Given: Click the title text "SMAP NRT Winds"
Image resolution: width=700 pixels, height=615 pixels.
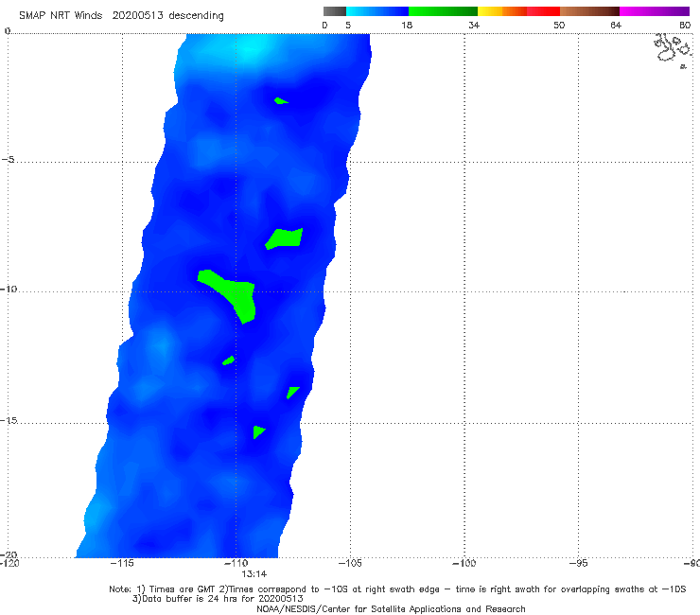Looking at the screenshot, I should [61, 15].
